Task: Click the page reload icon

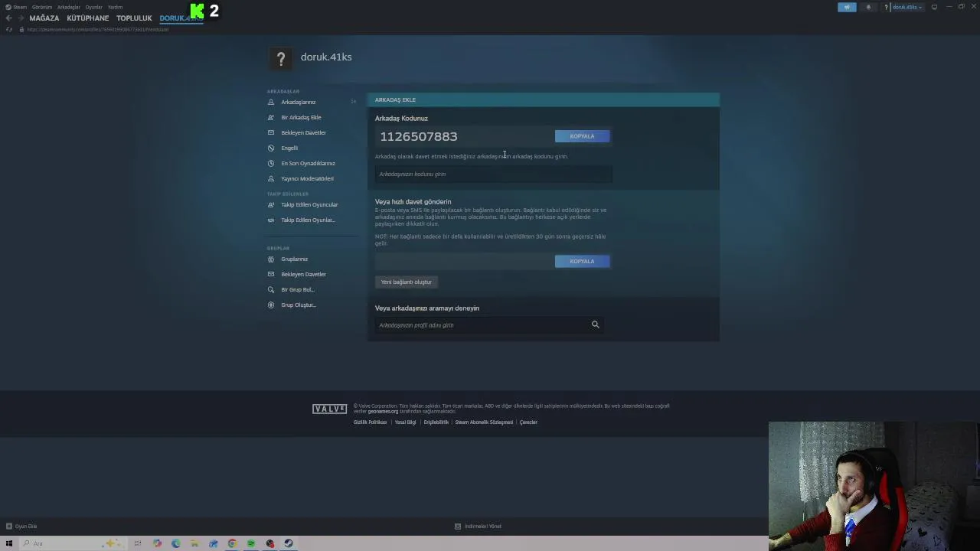Action: tap(8, 29)
